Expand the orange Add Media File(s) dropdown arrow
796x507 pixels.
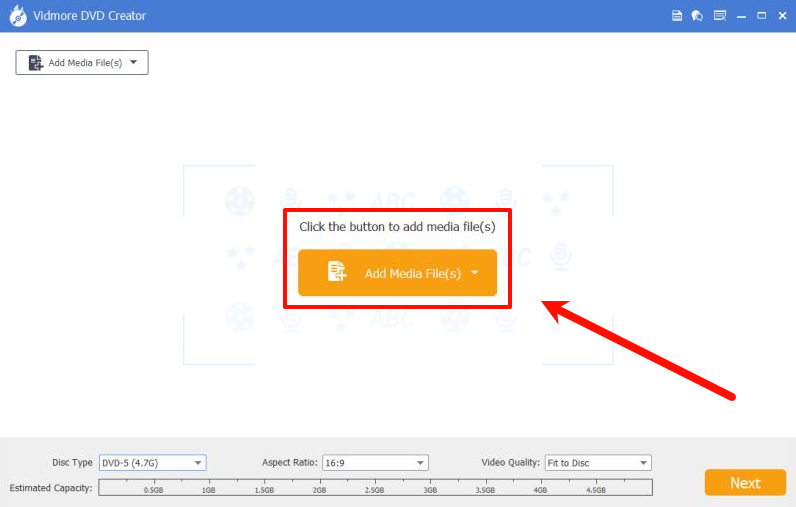pyautogui.click(x=475, y=273)
